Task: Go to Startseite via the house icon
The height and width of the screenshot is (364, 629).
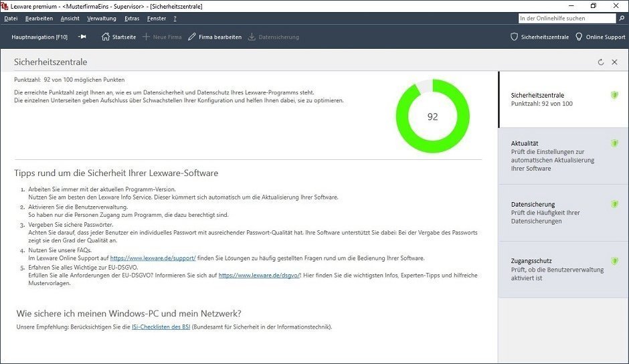Action: tap(106, 37)
